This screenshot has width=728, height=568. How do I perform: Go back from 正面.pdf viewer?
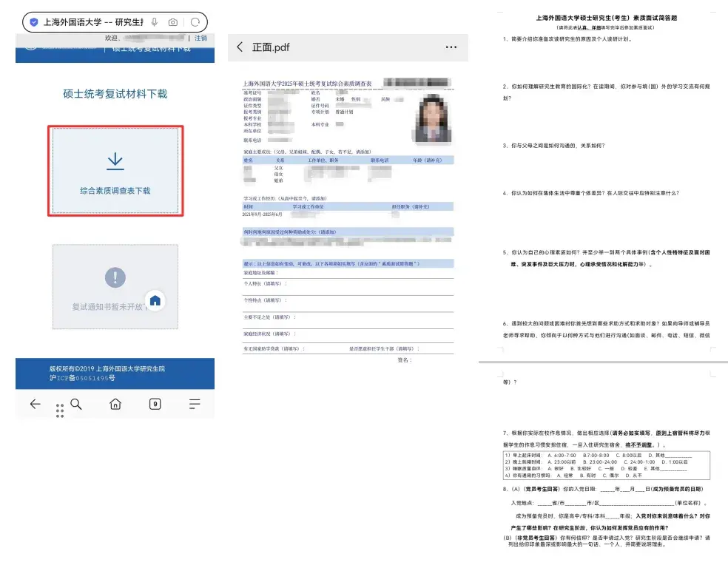240,47
